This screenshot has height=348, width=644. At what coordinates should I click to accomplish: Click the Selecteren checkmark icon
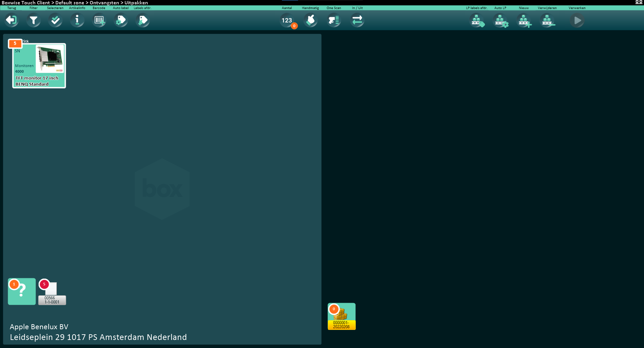55,20
